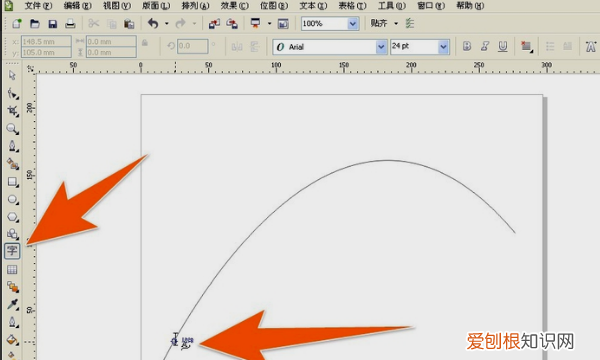Open the 编辑(E) menu
Screen dimensions: 600x360
78,6
